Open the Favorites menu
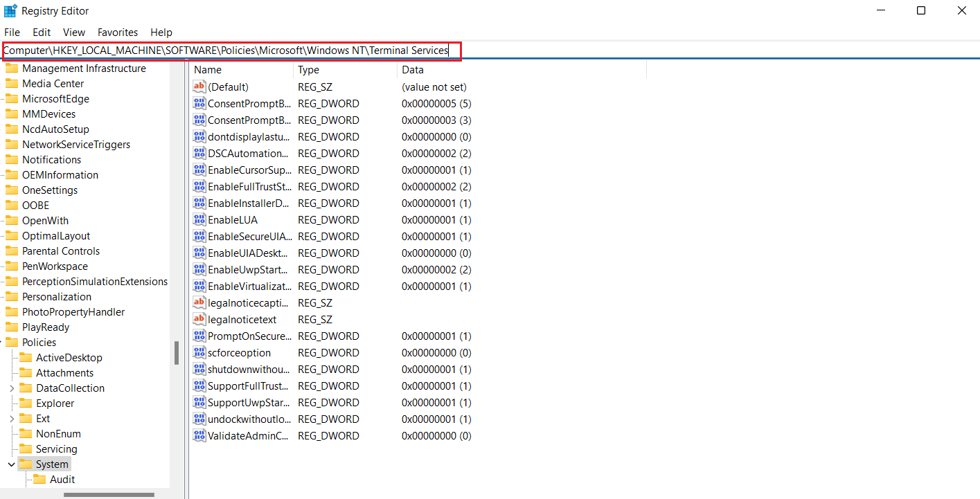The width and height of the screenshot is (980, 499). [x=117, y=33]
